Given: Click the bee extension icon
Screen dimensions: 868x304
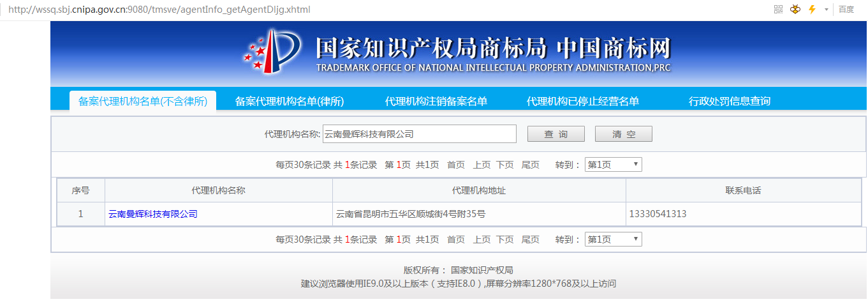Looking at the screenshot, I should coord(795,10).
